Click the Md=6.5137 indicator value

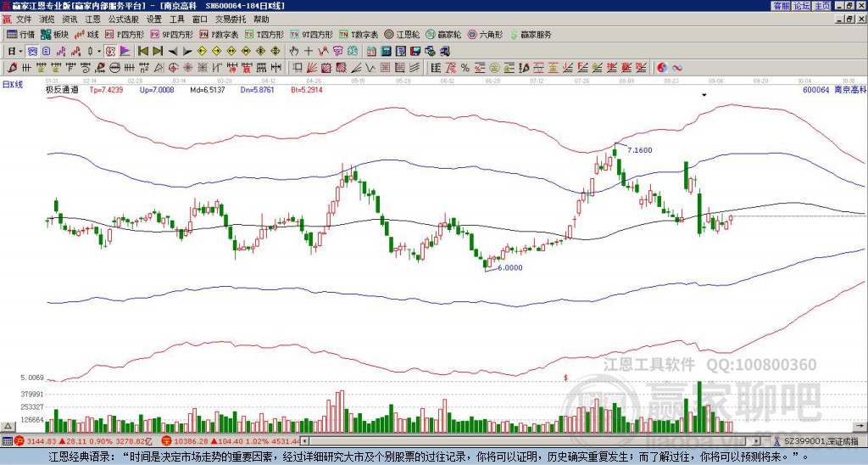point(208,90)
